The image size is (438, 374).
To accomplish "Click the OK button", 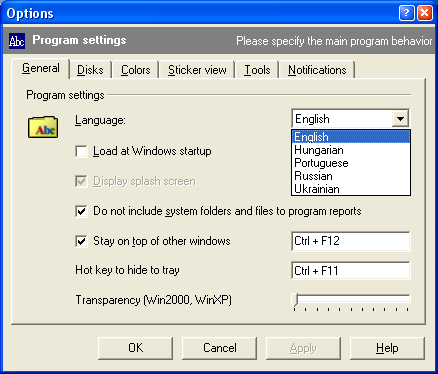I will pos(135,348).
